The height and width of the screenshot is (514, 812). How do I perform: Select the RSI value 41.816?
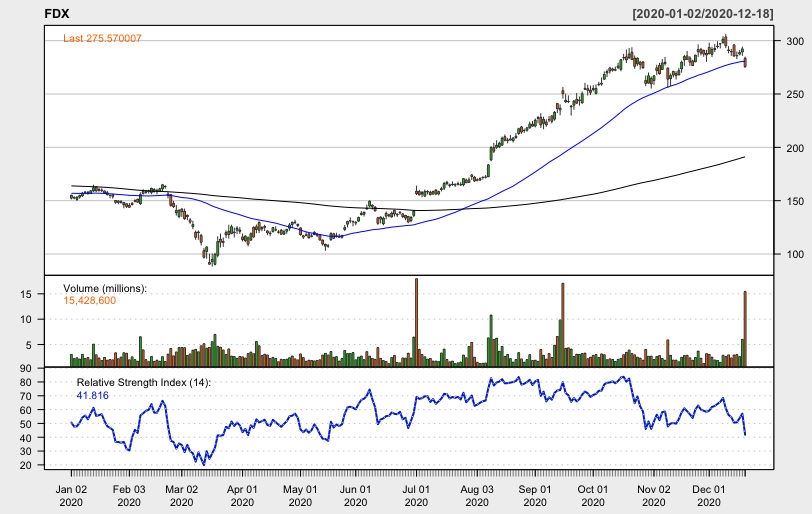pos(93,395)
